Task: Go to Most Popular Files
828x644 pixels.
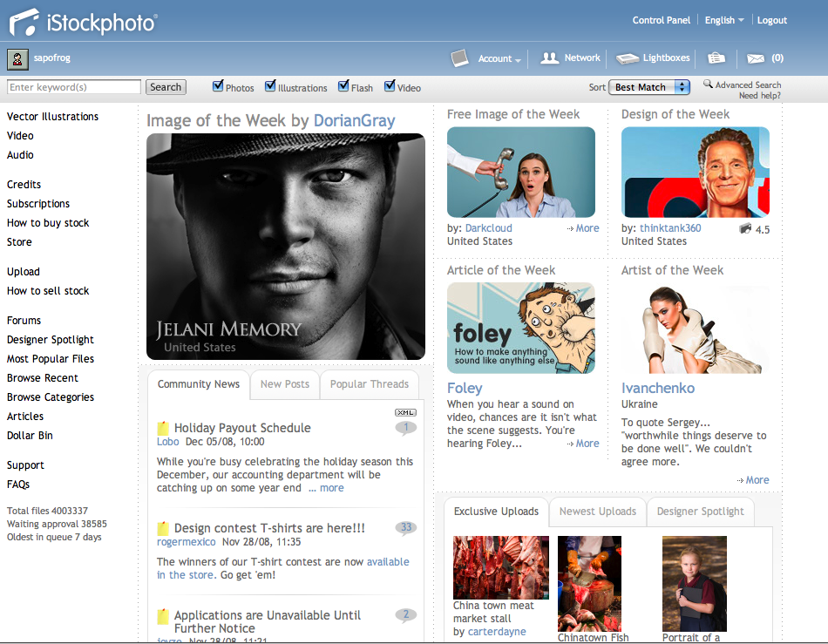Action: [x=51, y=359]
